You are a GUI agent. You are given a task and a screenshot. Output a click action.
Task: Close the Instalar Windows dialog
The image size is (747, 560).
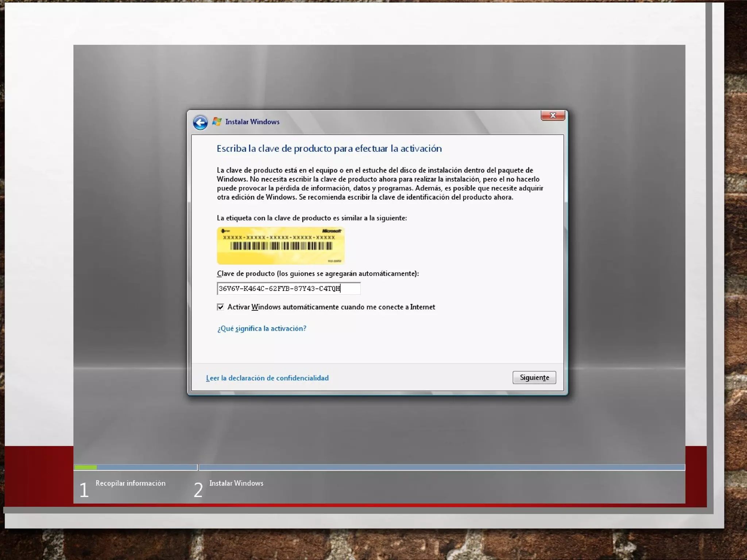click(553, 116)
